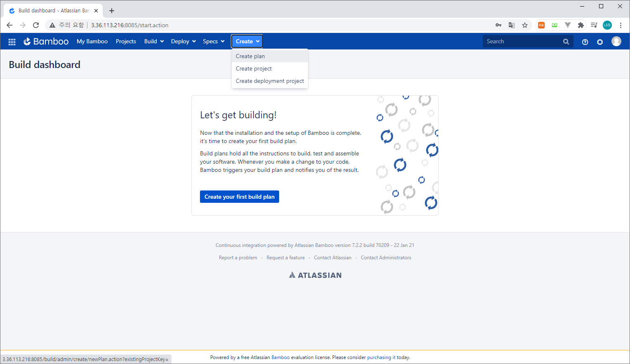Image resolution: width=630 pixels, height=364 pixels.
Task: Open the saved password key icon
Action: click(498, 25)
